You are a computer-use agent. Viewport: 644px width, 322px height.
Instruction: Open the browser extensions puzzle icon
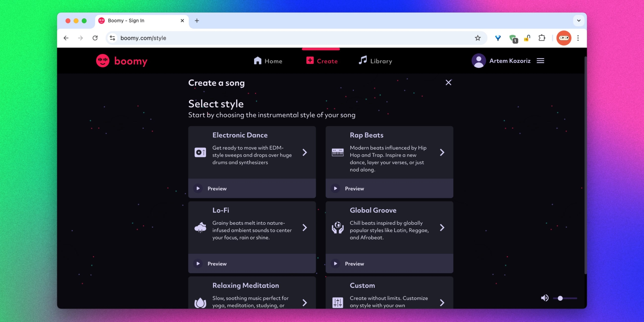pos(542,38)
